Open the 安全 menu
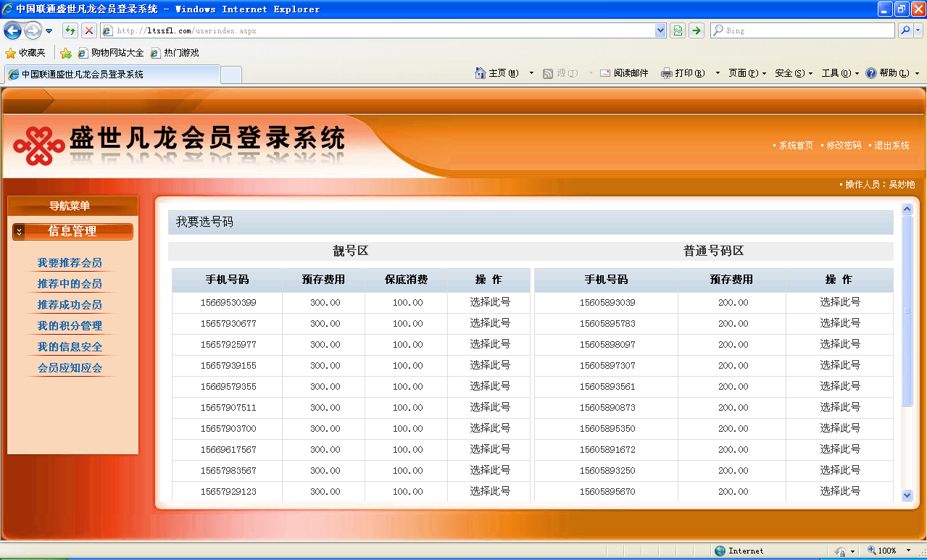 coord(794,73)
